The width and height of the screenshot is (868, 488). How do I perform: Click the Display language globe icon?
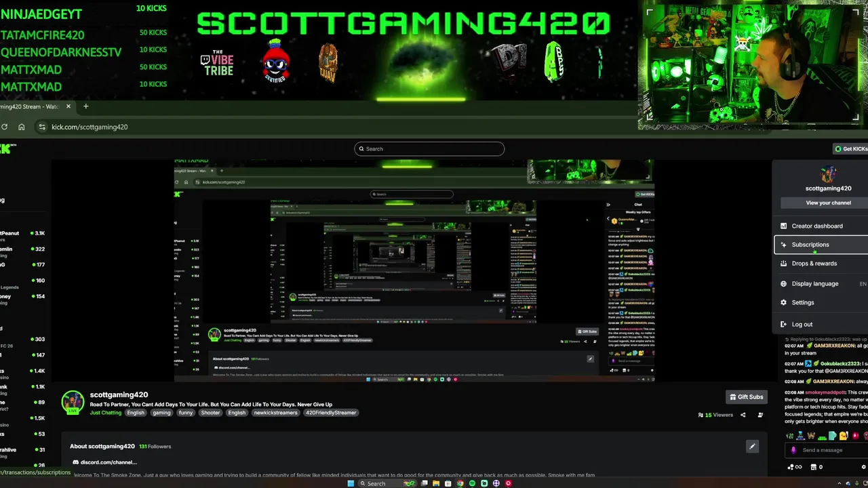(783, 284)
